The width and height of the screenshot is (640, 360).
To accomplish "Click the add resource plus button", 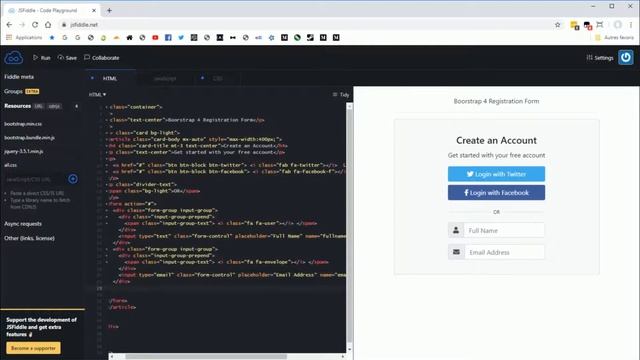I will 73,179.
